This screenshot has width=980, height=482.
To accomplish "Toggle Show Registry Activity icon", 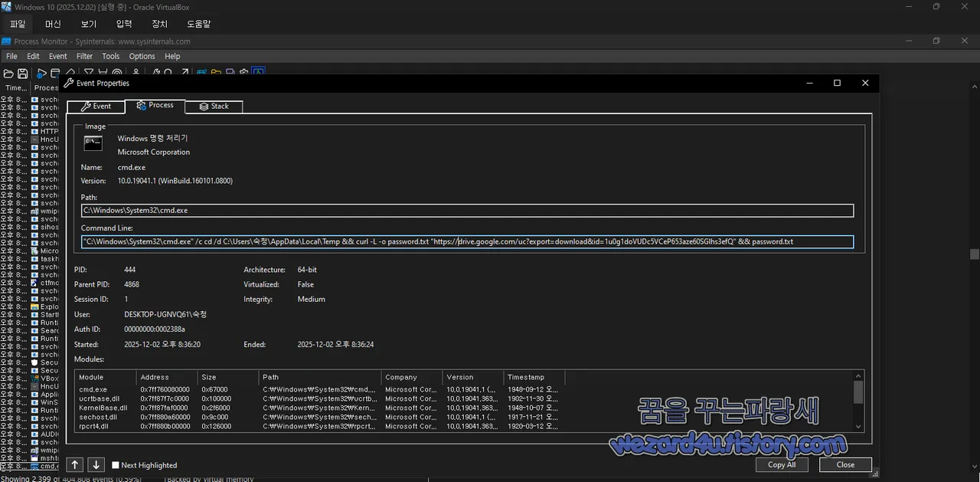I will point(202,72).
